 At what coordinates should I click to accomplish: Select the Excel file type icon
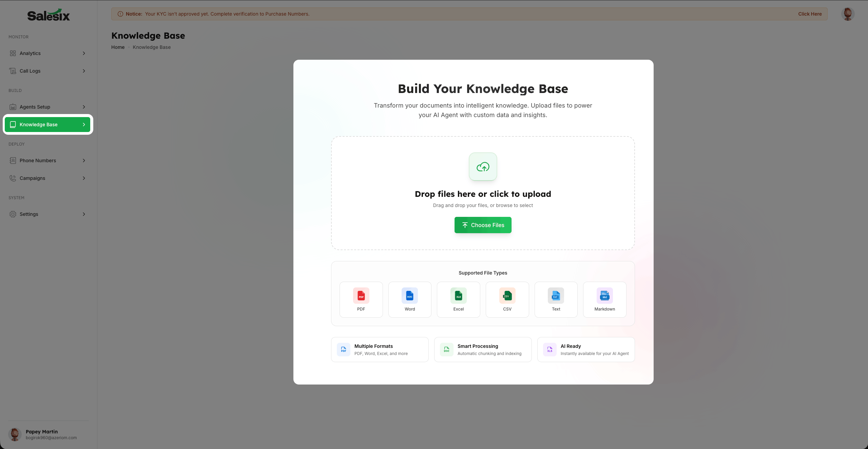(458, 296)
